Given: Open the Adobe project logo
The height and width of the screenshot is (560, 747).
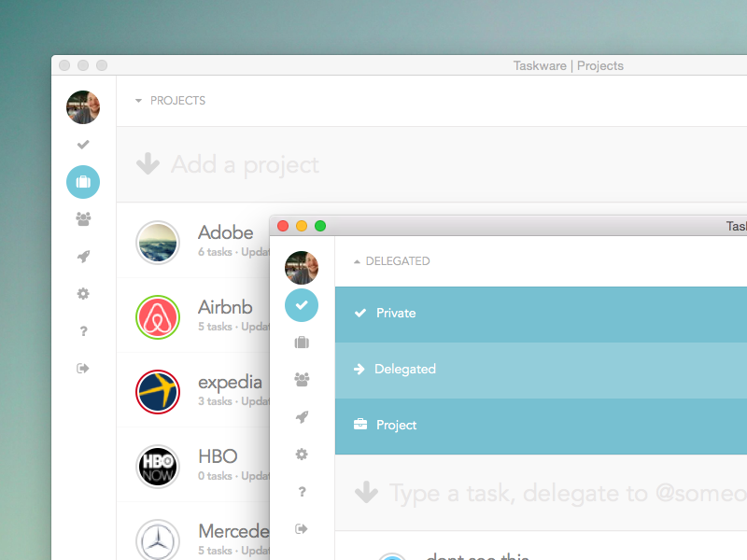Looking at the screenshot, I should pos(158,243).
